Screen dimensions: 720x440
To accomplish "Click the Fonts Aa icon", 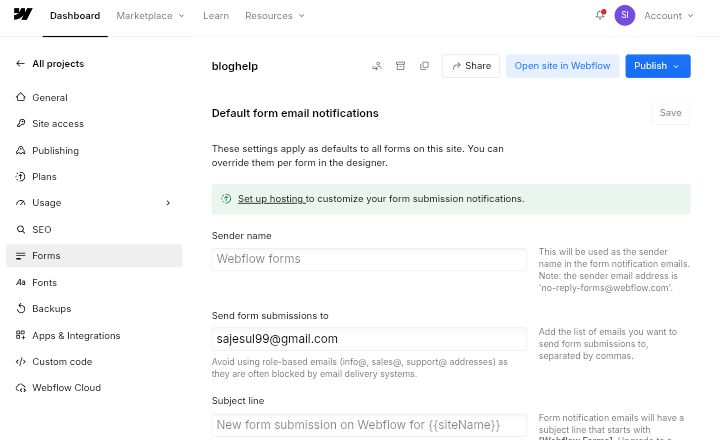I will [x=21, y=282].
